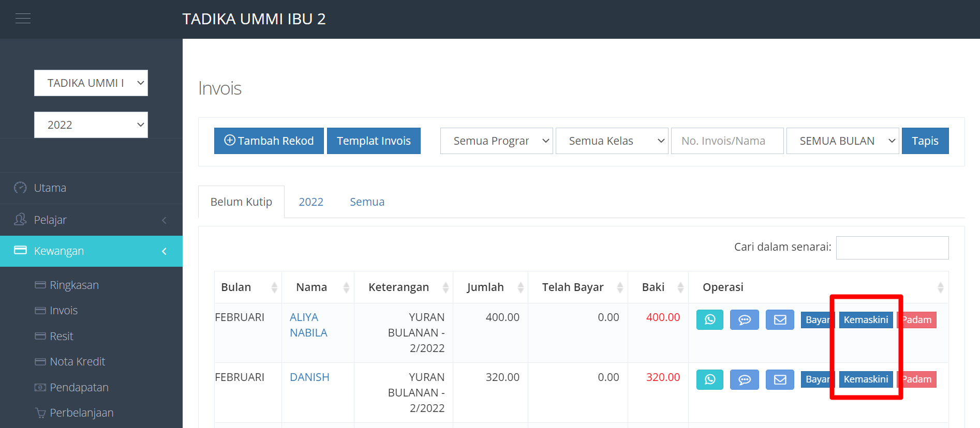Open the Semua Kelas dropdown
The width and height of the screenshot is (980, 428).
coord(612,141)
